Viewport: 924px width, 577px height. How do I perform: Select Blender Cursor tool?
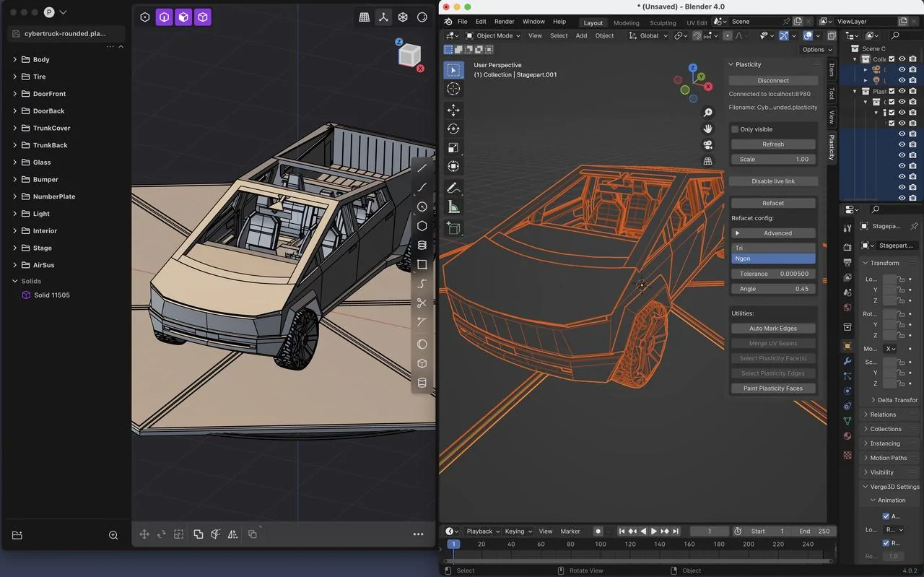(453, 88)
